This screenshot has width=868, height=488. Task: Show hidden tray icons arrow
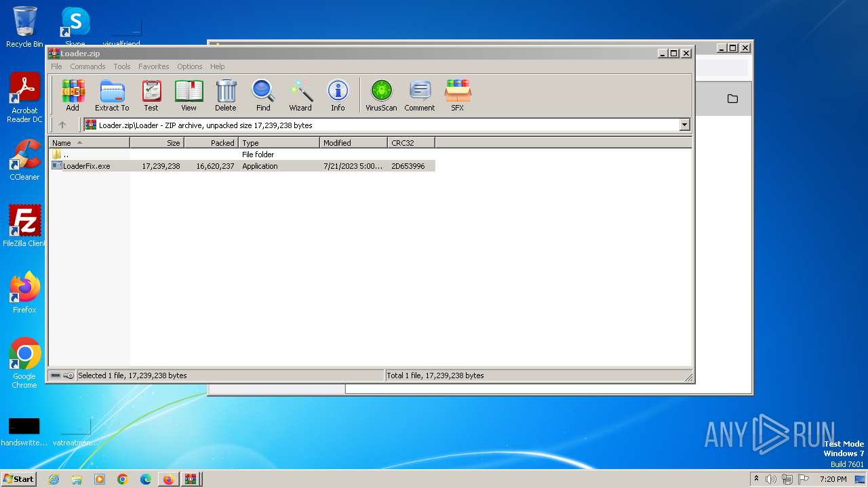point(756,479)
